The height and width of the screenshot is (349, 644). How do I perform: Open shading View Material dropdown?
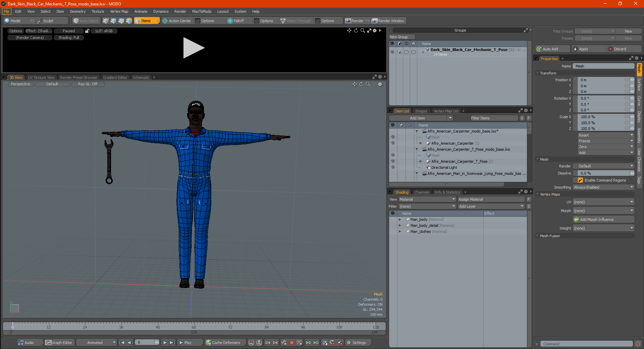click(x=427, y=199)
